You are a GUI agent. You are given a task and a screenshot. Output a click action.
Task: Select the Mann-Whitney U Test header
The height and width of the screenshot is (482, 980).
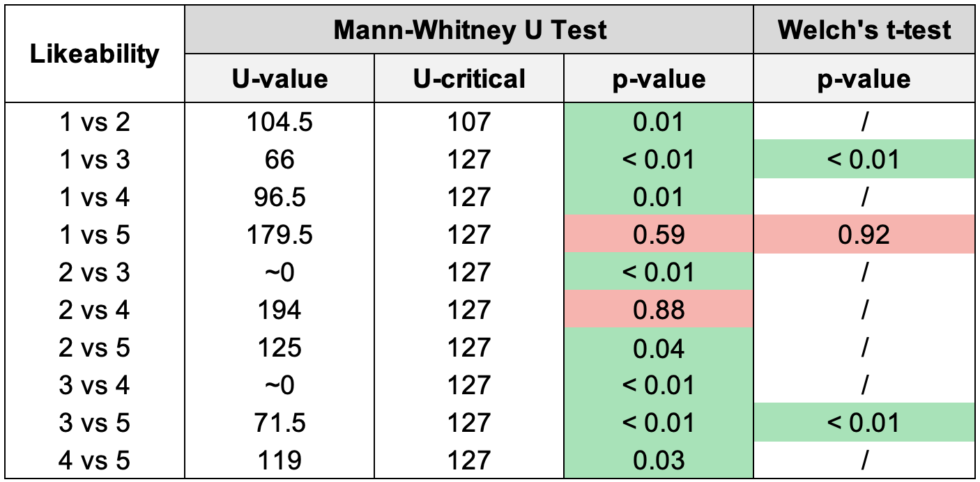click(470, 30)
